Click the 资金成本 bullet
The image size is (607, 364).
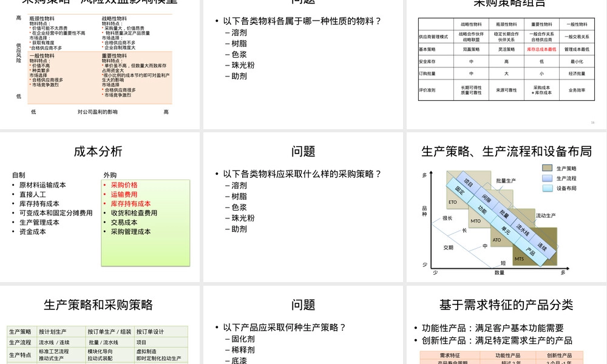tap(33, 231)
